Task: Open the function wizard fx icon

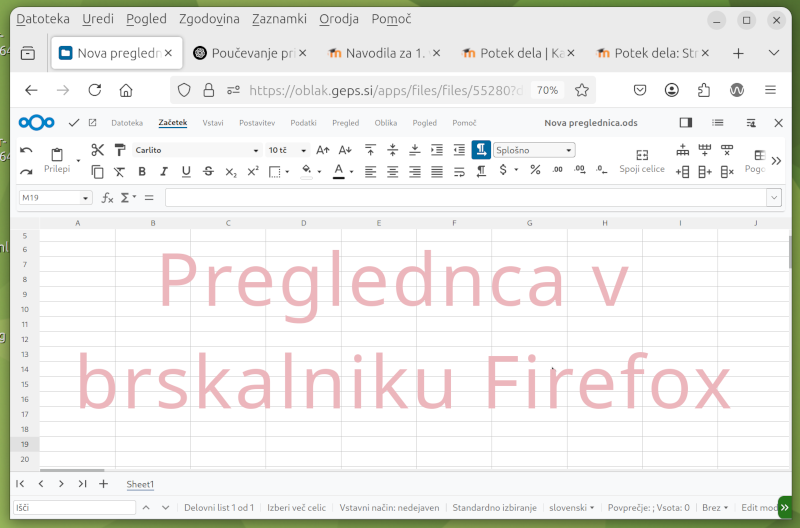Action: pos(107,198)
